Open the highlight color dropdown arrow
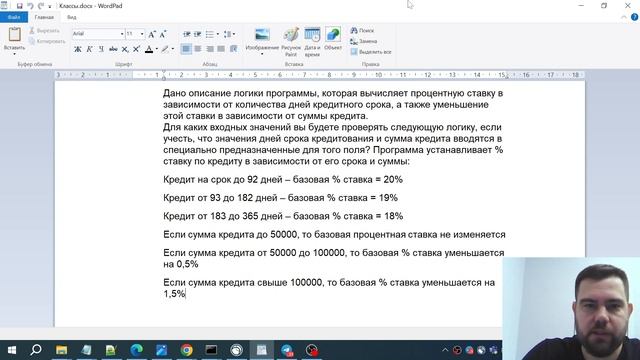 [x=173, y=49]
